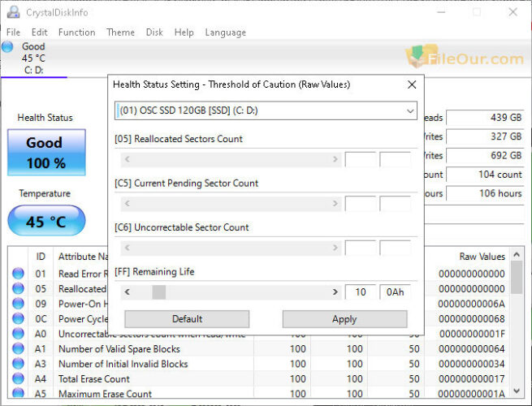This screenshot has width=532, height=406.
Task: Click the Raw Values column header
Action: pos(482,257)
